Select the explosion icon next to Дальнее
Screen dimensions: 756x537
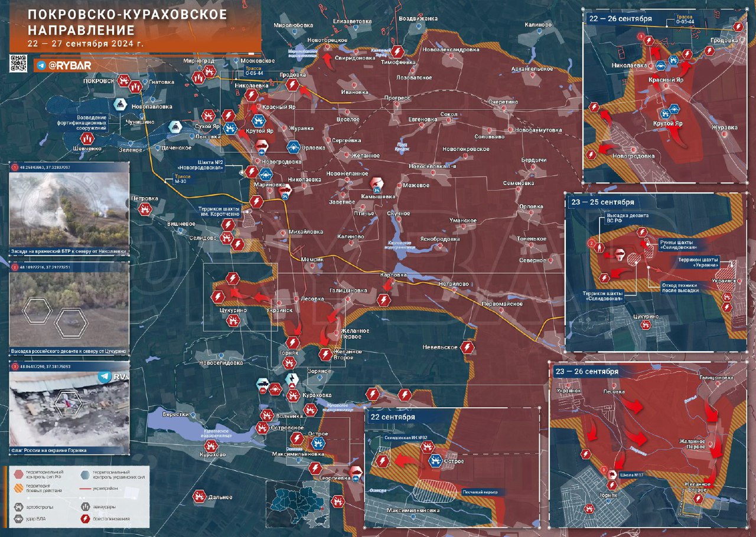coord(200,497)
